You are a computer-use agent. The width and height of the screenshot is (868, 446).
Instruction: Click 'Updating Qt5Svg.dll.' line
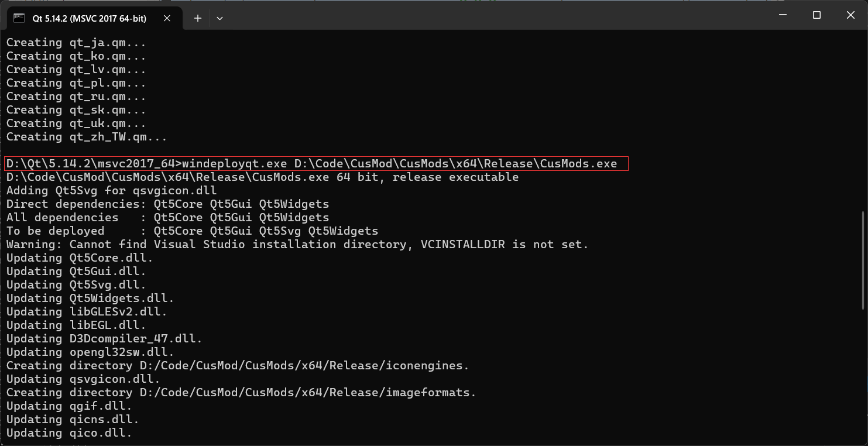pyautogui.click(x=76, y=284)
